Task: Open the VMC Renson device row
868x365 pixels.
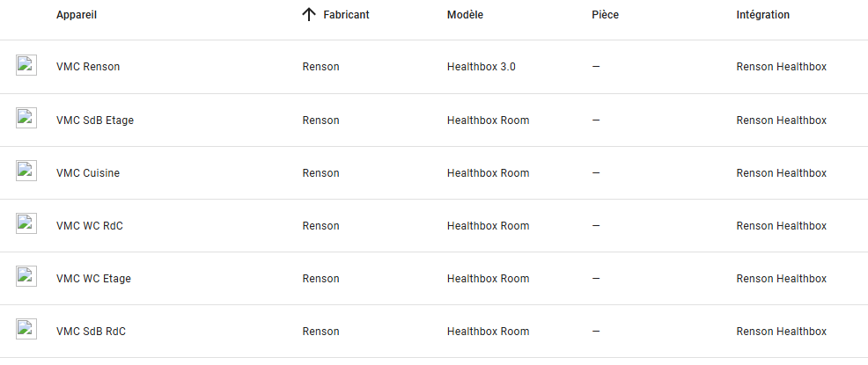Action: (x=434, y=67)
